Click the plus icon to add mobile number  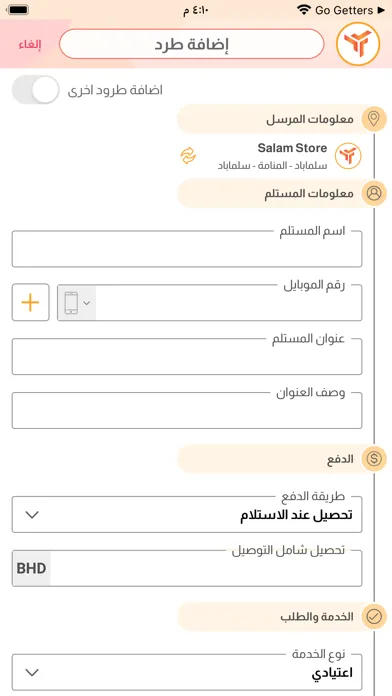(31, 302)
